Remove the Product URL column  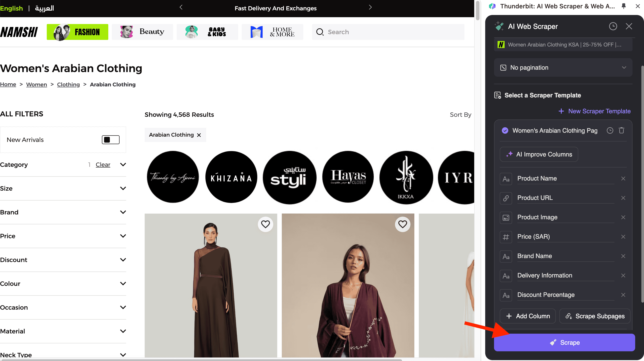(x=623, y=198)
